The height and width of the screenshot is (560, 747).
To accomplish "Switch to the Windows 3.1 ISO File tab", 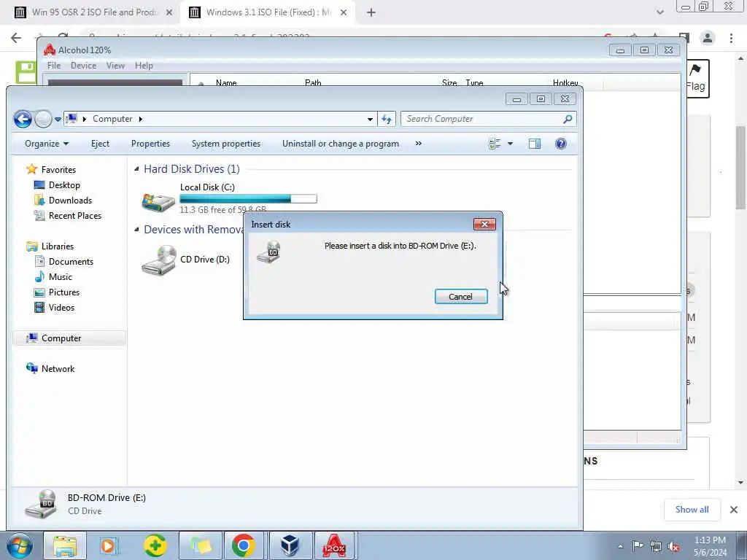I will click(268, 12).
